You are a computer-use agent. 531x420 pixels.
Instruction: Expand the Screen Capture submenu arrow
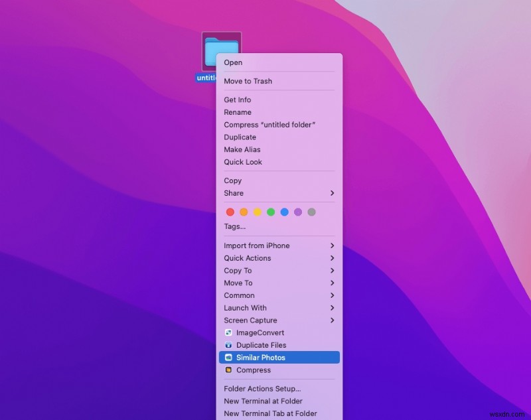coord(333,320)
